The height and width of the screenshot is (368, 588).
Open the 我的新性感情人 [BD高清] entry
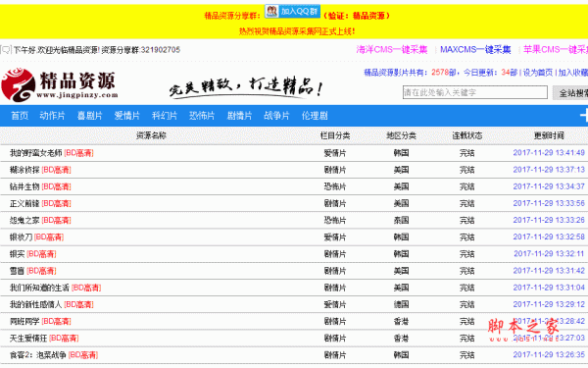(x=52, y=304)
